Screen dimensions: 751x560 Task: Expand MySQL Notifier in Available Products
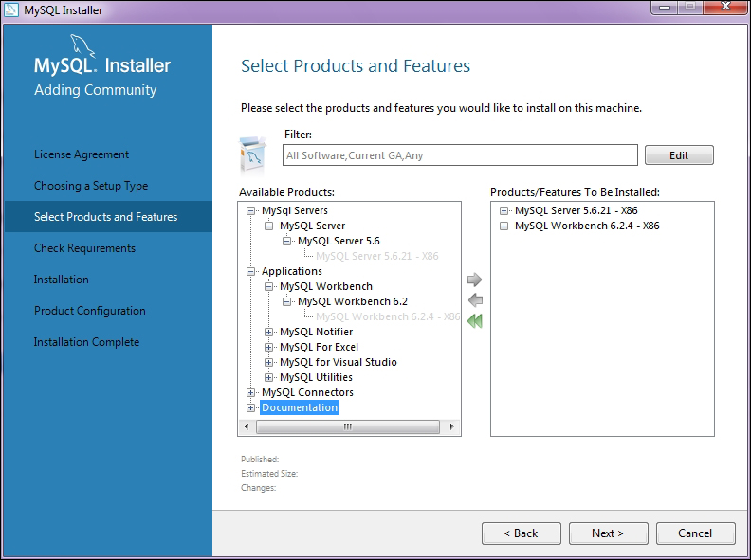269,332
